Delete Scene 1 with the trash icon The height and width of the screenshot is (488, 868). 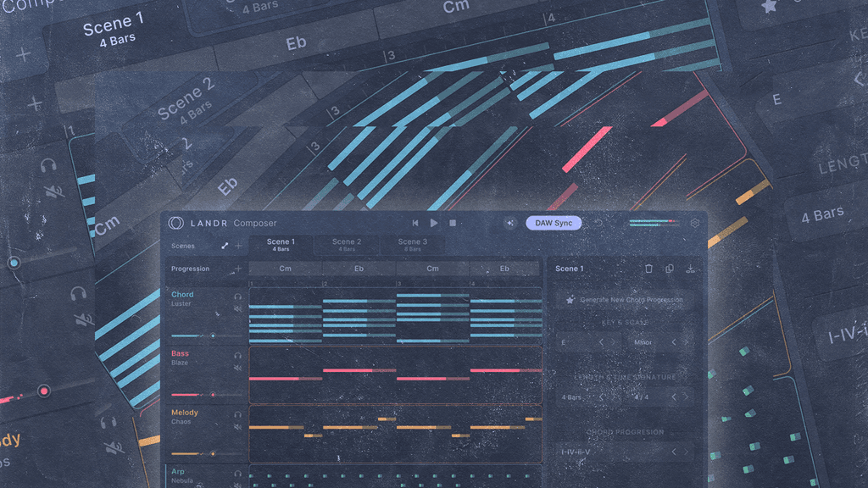tap(648, 269)
